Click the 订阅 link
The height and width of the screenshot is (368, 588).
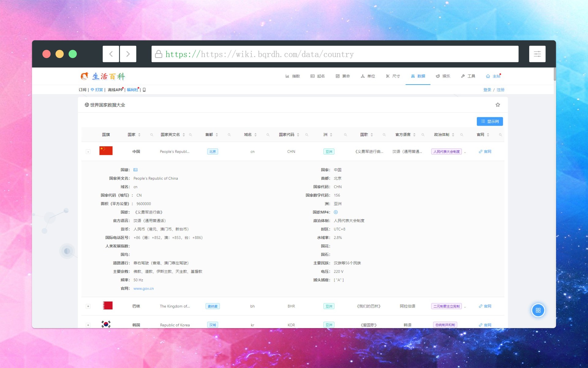82,90
